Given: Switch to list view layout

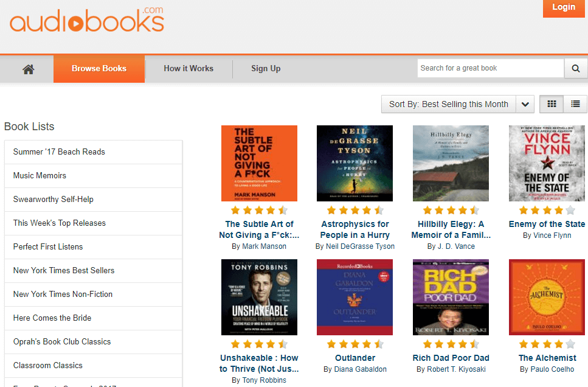Looking at the screenshot, I should point(575,104).
